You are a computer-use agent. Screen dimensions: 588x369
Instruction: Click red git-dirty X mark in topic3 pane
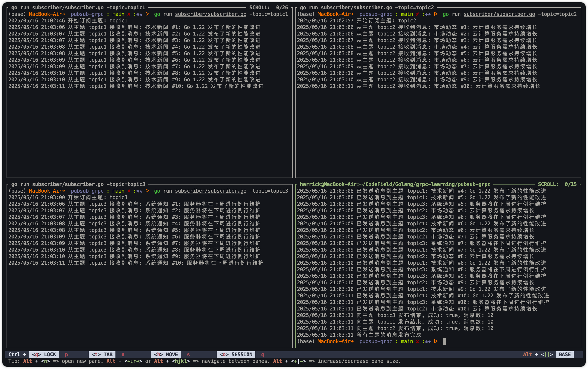tap(129, 191)
